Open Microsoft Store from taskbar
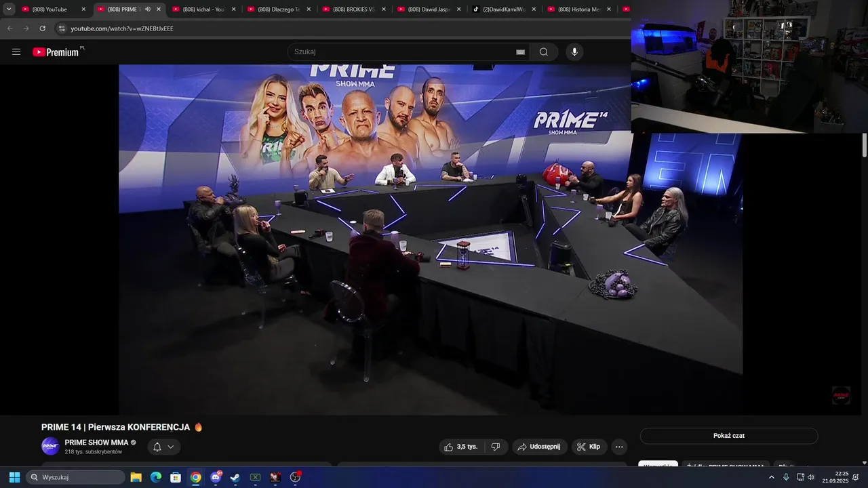This screenshot has height=488, width=868. point(176,477)
